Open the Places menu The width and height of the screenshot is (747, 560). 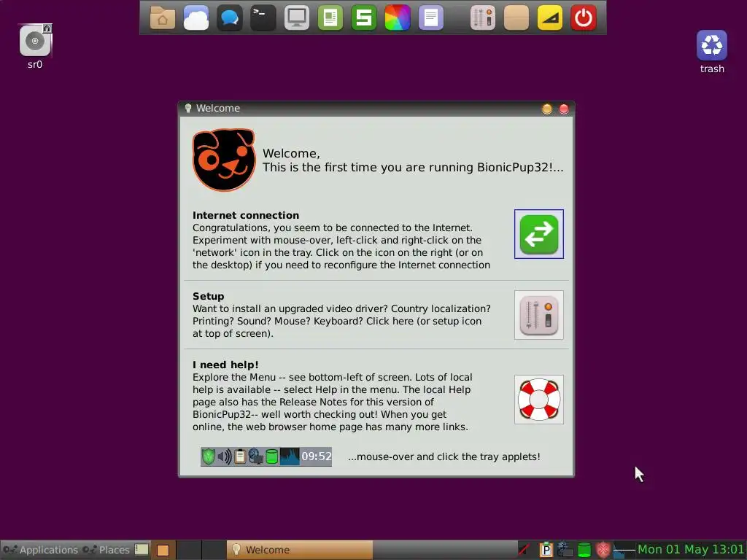107,550
